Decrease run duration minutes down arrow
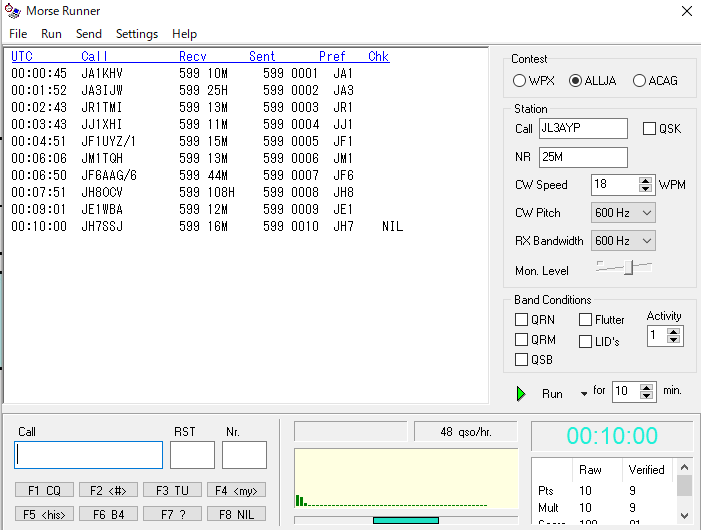Screen dimensions: 701x530 point(646,395)
